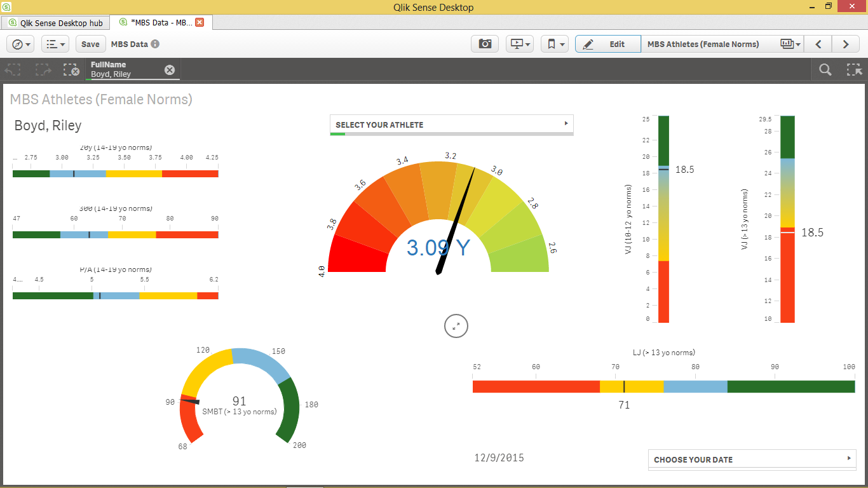Click the LJ bar marker at 71

(624, 386)
